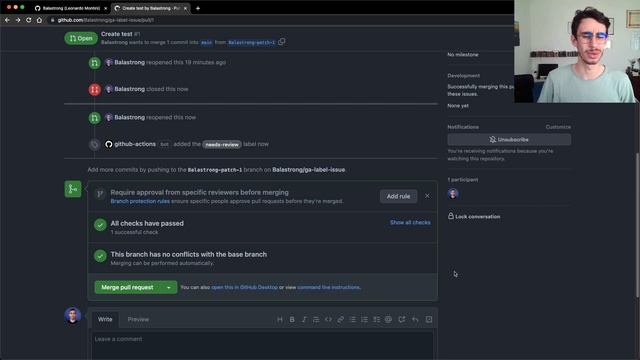Click checkmark beside no conflicts message
640x360 pixels.
pyautogui.click(x=100, y=256)
